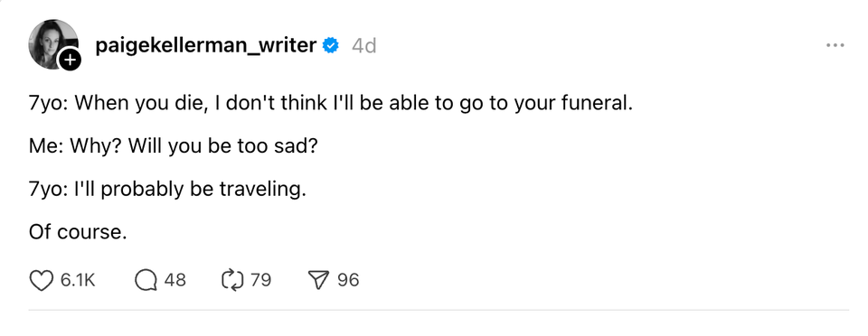Repost using the circular arrows icon
This screenshot has height=336, width=868.
(x=232, y=281)
